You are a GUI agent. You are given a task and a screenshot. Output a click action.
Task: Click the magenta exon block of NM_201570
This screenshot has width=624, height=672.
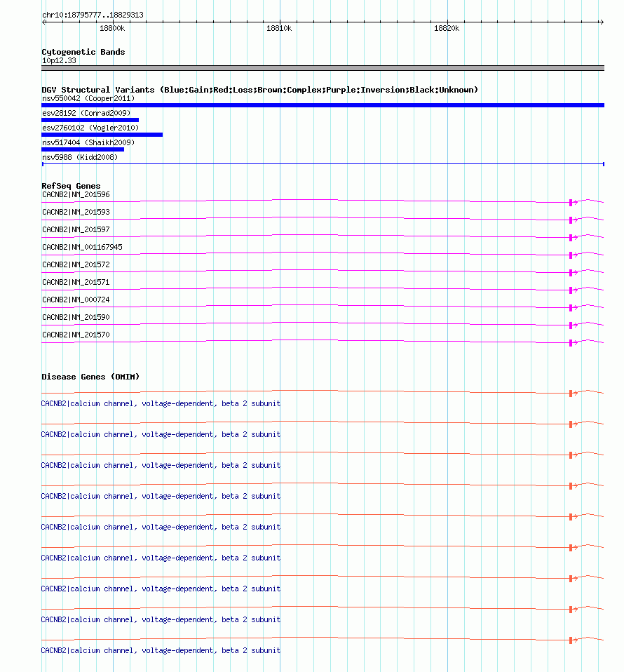571,343
